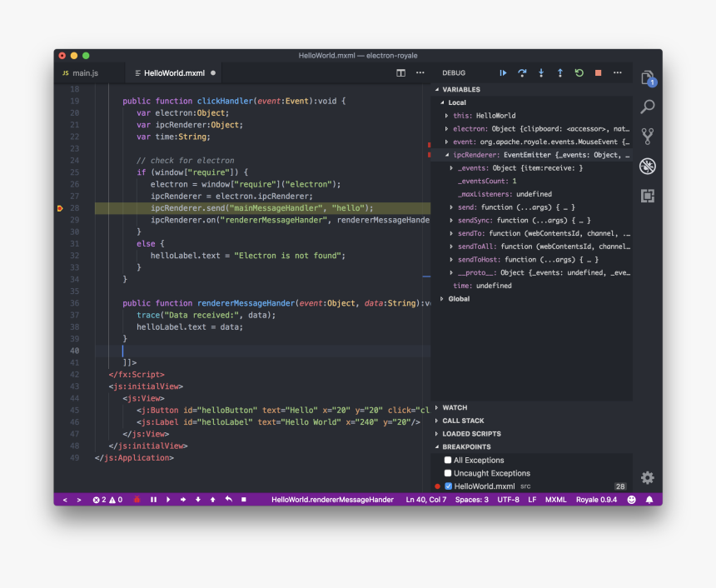This screenshot has width=716, height=588.
Task: Click status bar step back curved arrow
Action: point(229,500)
